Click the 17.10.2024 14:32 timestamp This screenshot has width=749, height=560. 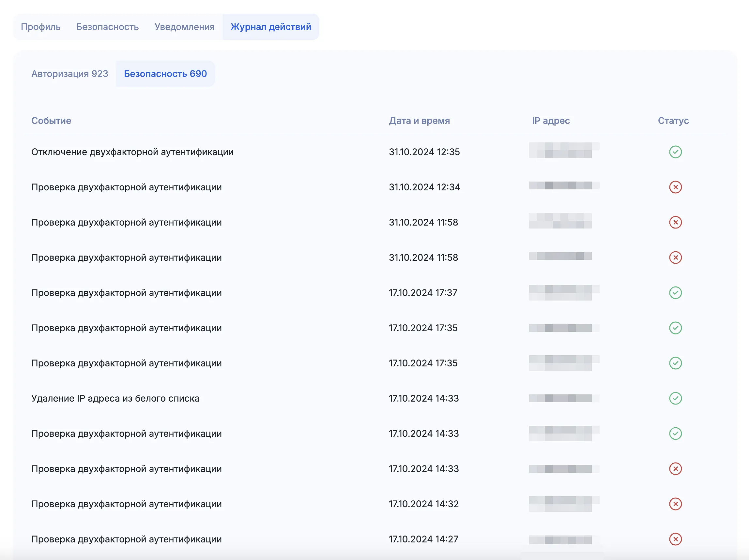tap(423, 504)
